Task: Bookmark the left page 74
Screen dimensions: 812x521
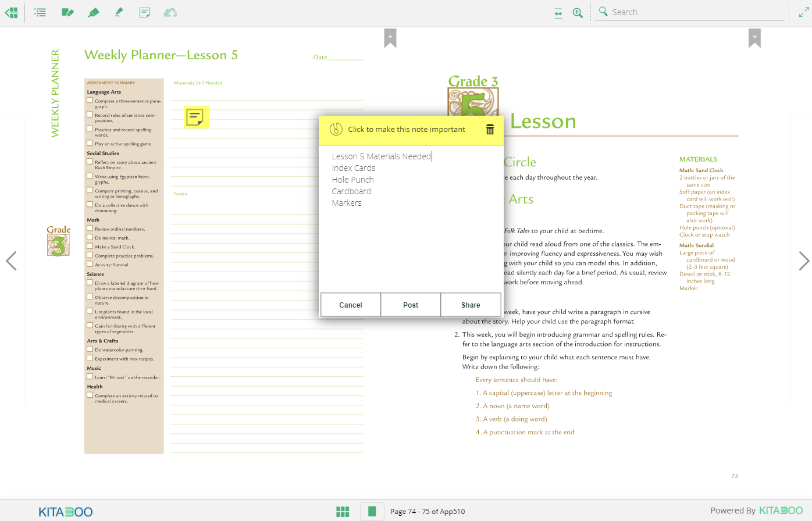Action: pos(390,38)
